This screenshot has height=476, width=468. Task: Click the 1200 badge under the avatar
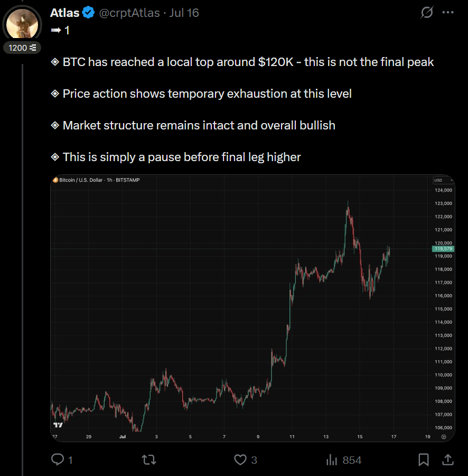tap(22, 48)
